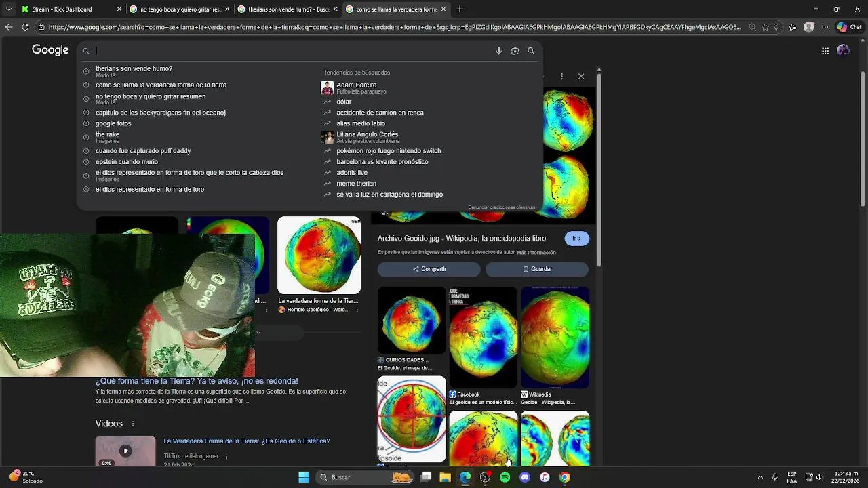Open Discord from the taskbar

tap(524, 477)
